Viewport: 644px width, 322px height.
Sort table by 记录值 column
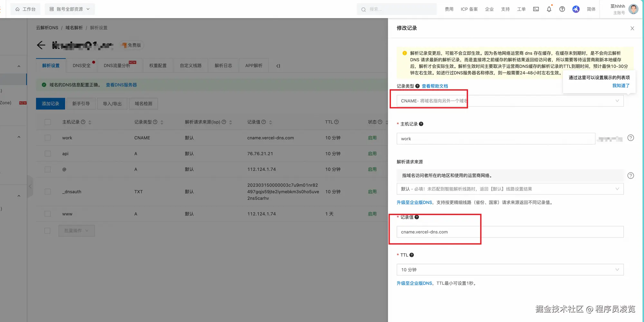coord(270,122)
